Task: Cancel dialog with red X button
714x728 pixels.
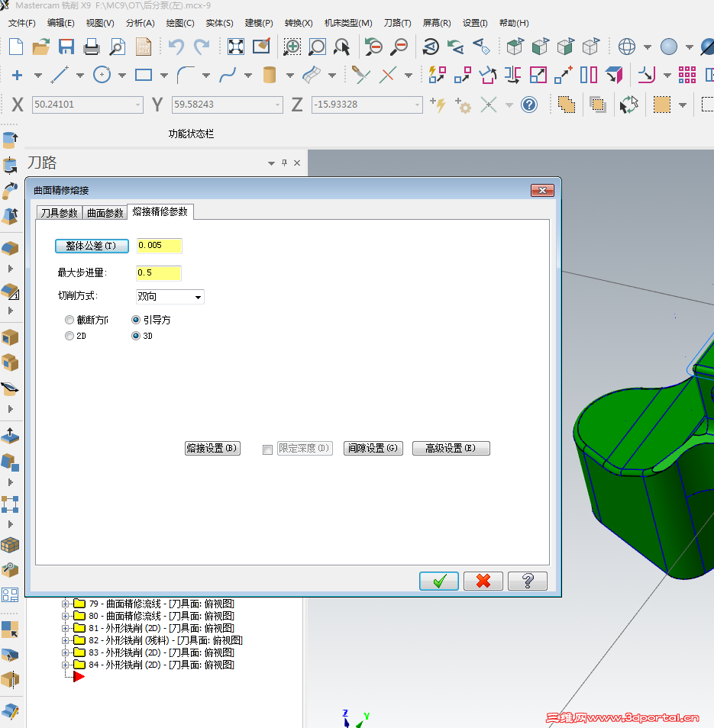Action: click(483, 581)
